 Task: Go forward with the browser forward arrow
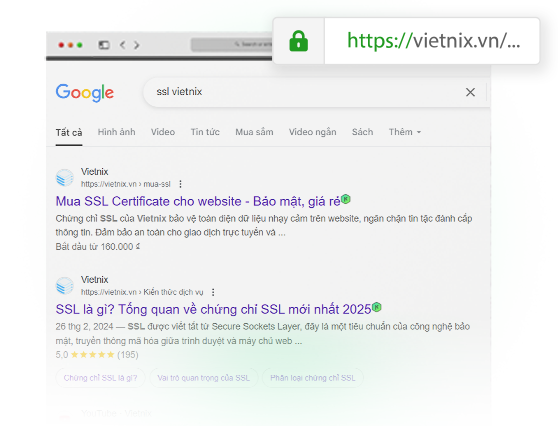[137, 45]
